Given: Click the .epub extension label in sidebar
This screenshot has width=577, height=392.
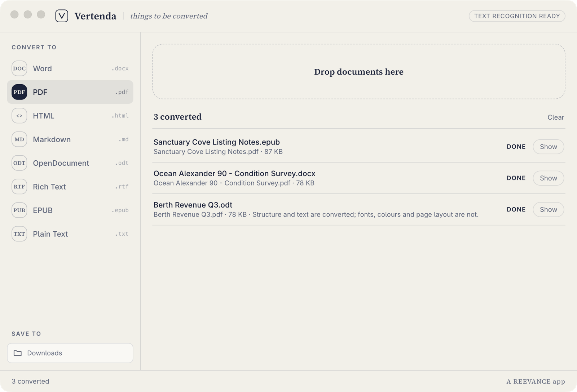Looking at the screenshot, I should [120, 210].
